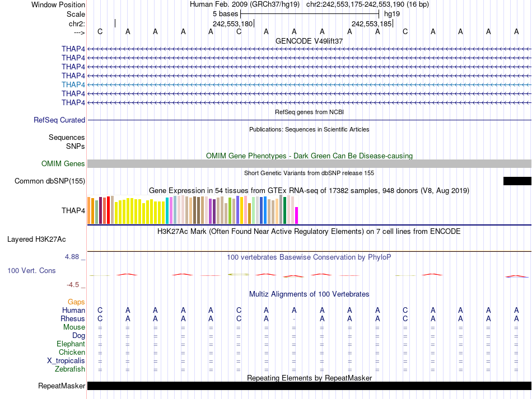532x399 pixels.
Task: Open RefSeq Curated track settings label
Action: [59, 120]
